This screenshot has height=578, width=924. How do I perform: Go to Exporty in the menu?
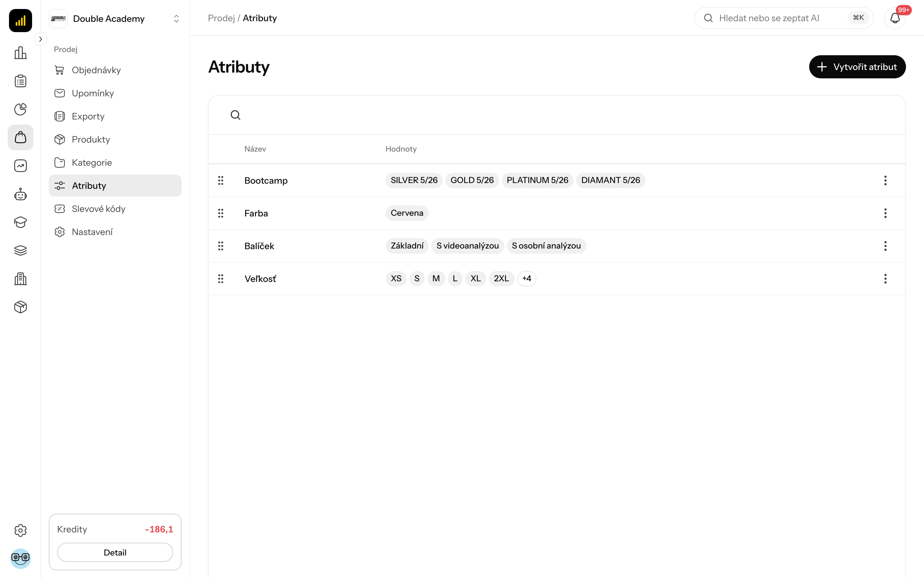(115, 116)
